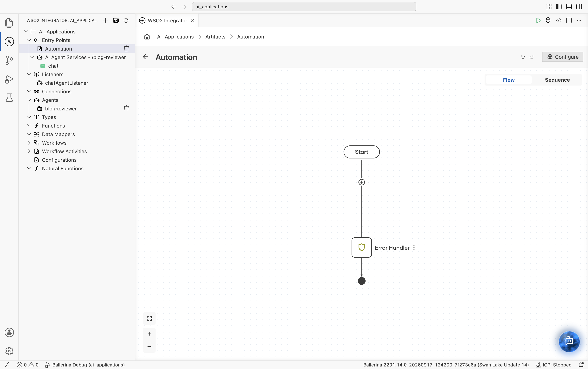Screen dimensions: 588x369
Task: Zoom out on the flow diagram
Action: (149, 346)
